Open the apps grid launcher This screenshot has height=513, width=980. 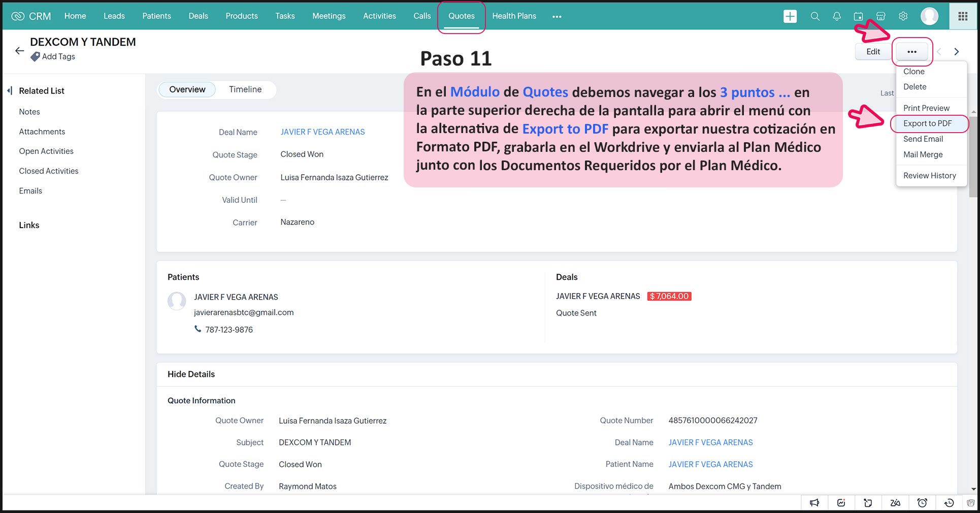[963, 16]
